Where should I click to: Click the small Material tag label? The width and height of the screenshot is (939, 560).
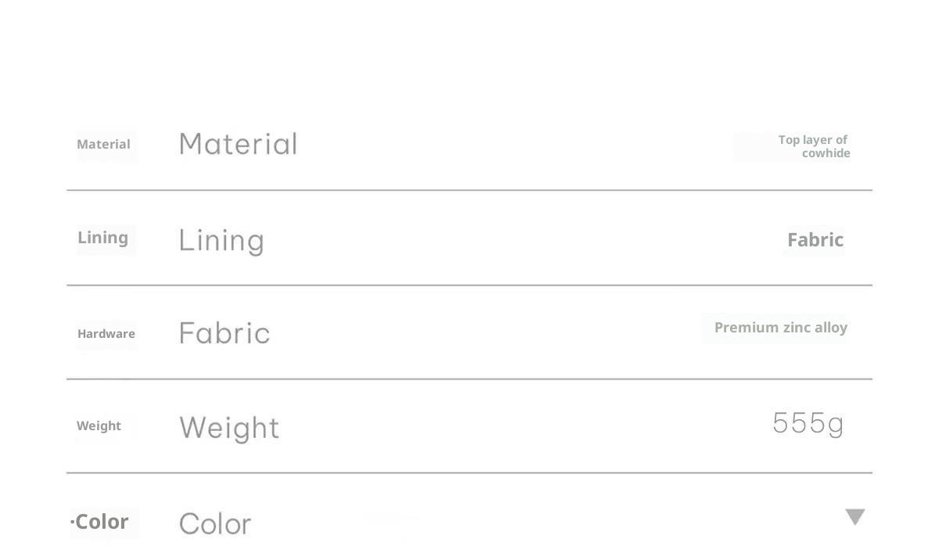tap(103, 145)
